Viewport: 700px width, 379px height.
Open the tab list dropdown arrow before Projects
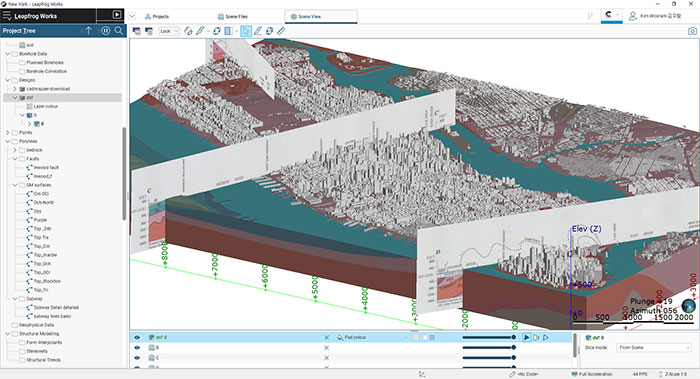pos(132,16)
